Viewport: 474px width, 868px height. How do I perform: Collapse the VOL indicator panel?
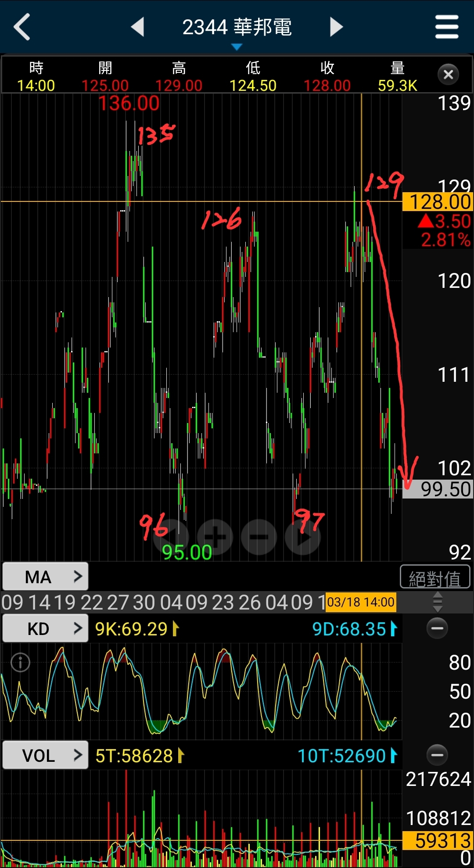point(437,755)
